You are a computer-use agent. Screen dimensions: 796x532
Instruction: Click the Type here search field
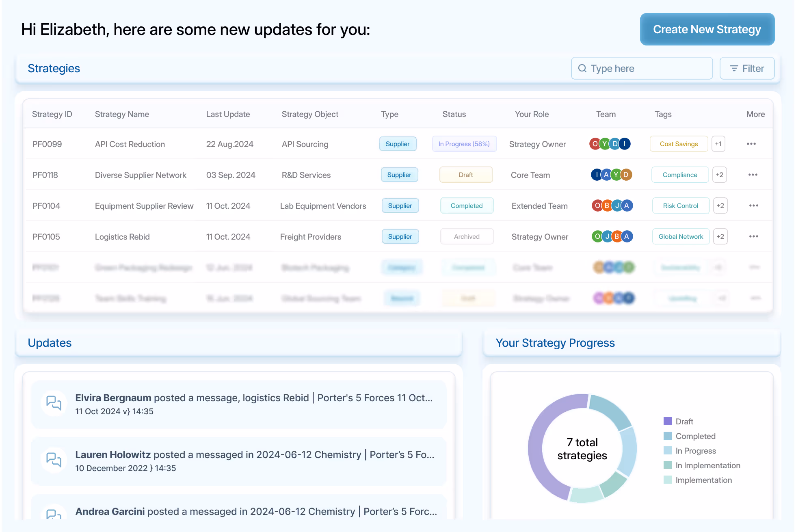click(649, 68)
